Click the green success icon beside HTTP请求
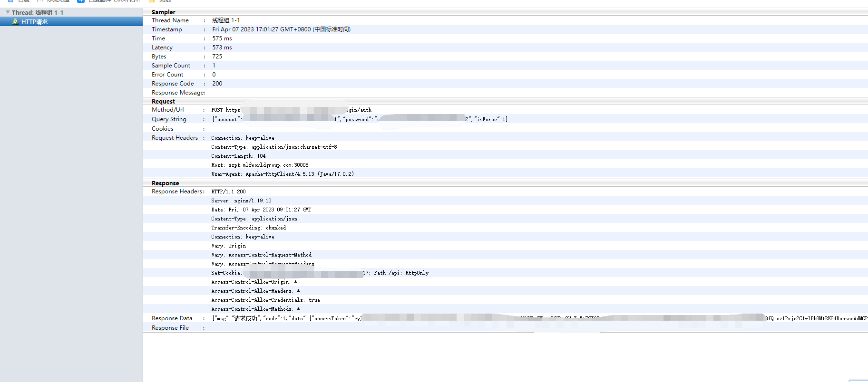Viewport: 868px width, 382px height. [15, 21]
